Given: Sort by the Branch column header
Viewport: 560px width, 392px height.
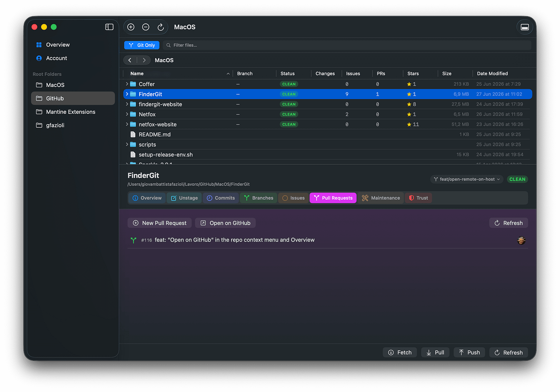Looking at the screenshot, I should coord(245,73).
